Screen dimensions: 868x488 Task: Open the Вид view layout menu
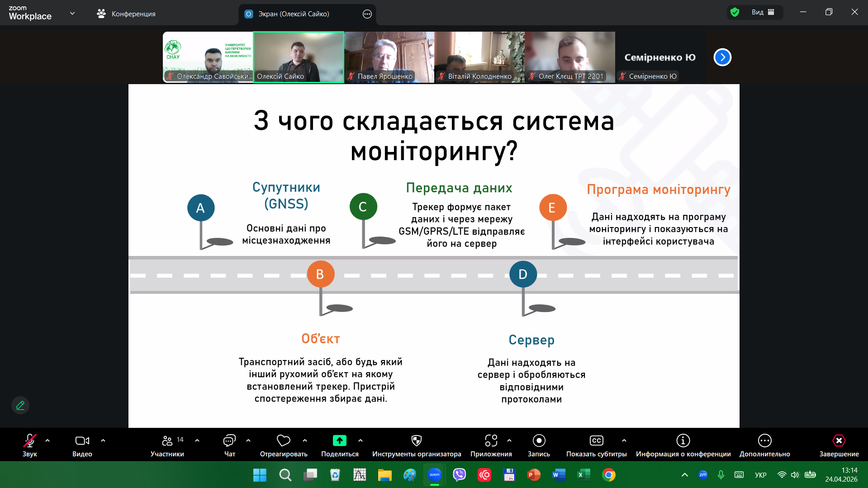tap(763, 12)
